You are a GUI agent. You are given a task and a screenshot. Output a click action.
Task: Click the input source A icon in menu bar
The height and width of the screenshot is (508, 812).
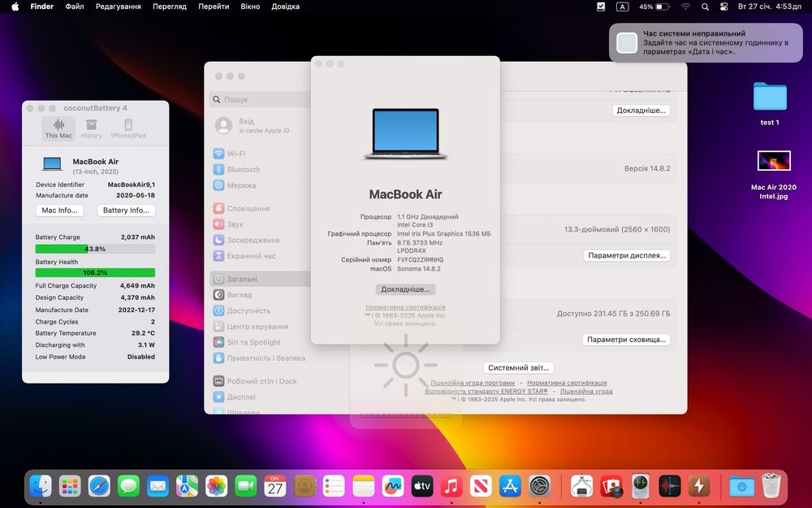pos(622,7)
